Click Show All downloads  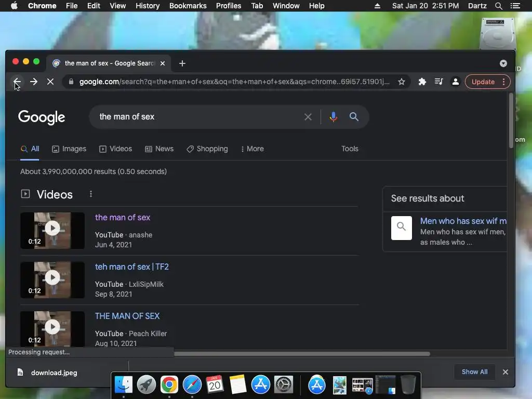coord(474,372)
